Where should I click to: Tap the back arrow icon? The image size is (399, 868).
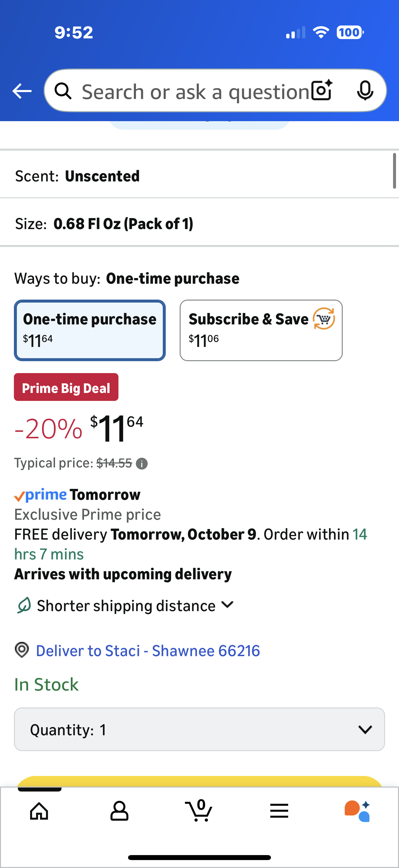[x=22, y=91]
